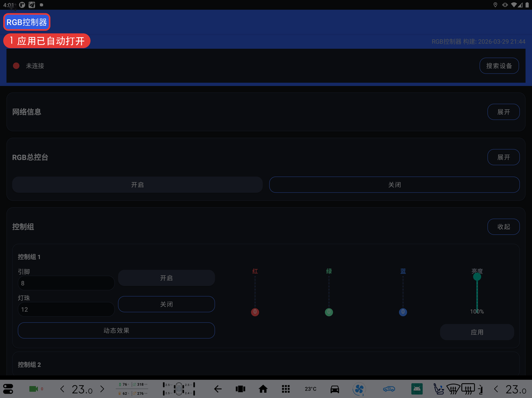Open the climate fan icon
The height and width of the screenshot is (398, 532).
click(x=359, y=389)
